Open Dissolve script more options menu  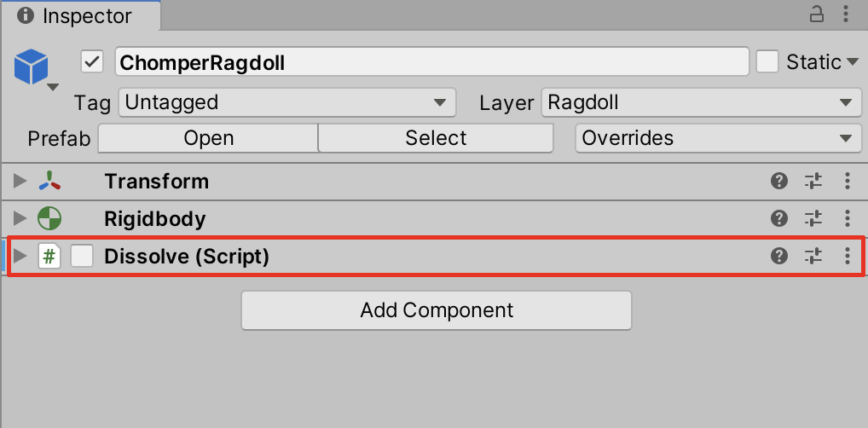point(847,256)
